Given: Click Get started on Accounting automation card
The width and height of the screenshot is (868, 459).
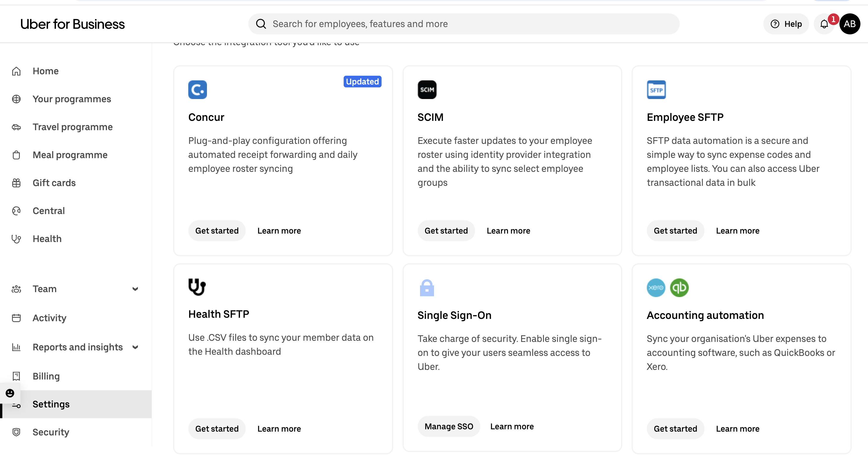Looking at the screenshot, I should point(675,429).
